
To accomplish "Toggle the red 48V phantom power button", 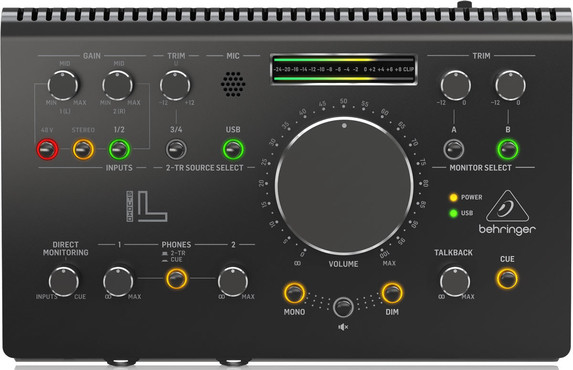I will click(x=47, y=149).
